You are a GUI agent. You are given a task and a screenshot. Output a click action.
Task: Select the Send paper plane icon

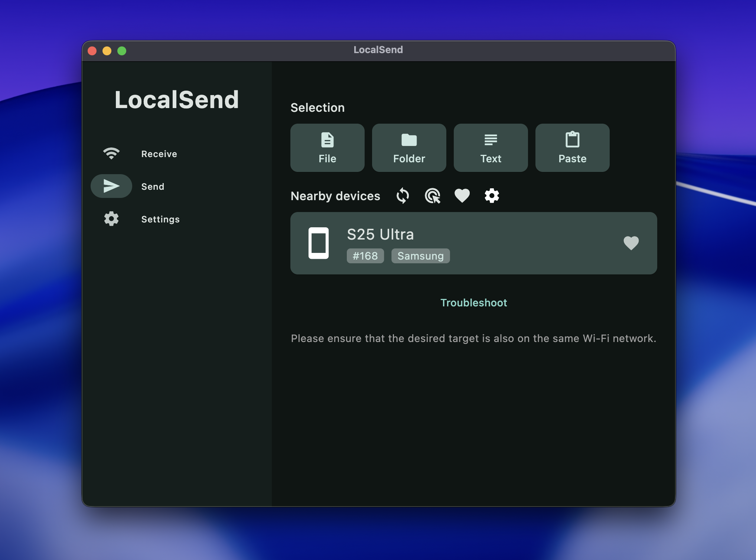tap(111, 186)
